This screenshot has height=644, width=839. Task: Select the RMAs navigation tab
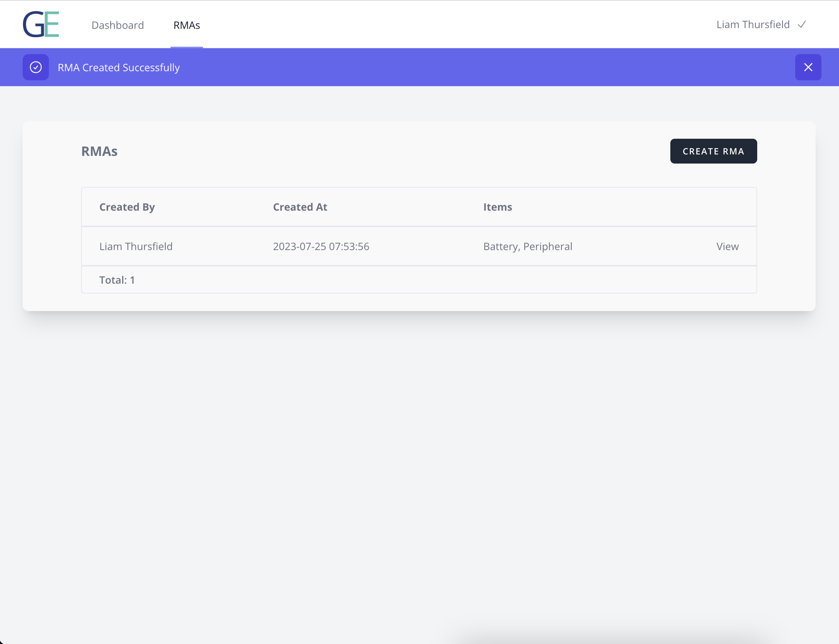187,25
